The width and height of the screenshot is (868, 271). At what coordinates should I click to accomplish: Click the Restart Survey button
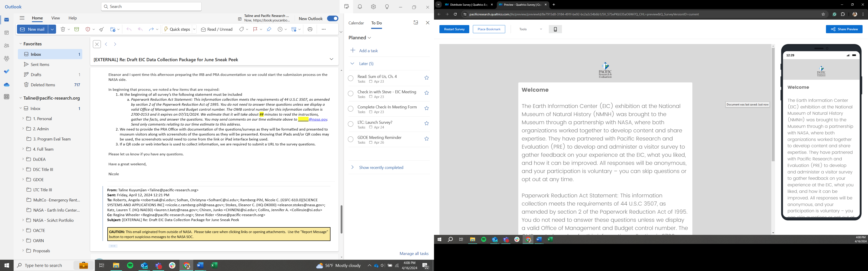[454, 29]
